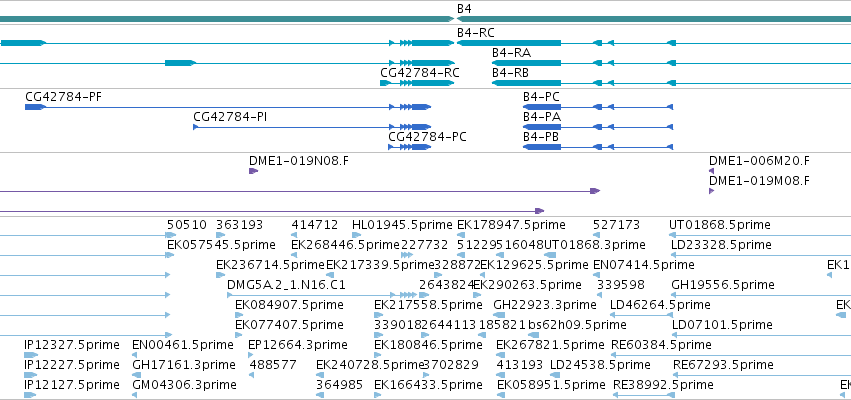Select the UT01868.3prime EST label
The width and height of the screenshot is (851, 400).
click(x=594, y=245)
